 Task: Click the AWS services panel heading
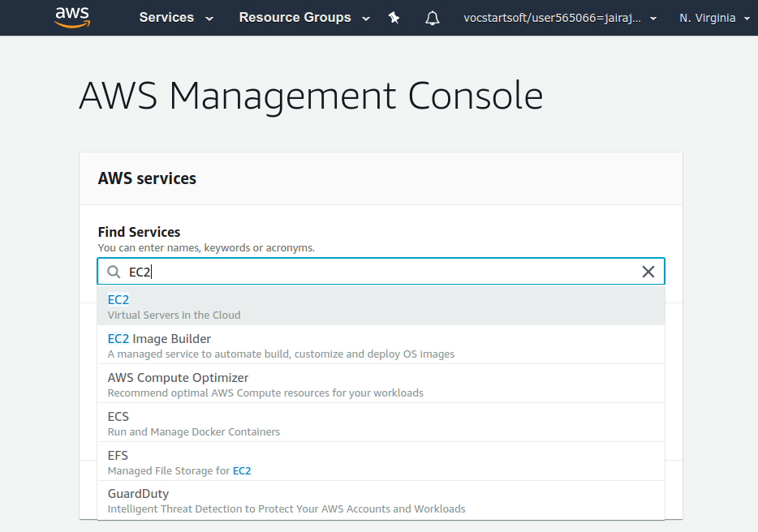pyautogui.click(x=147, y=178)
